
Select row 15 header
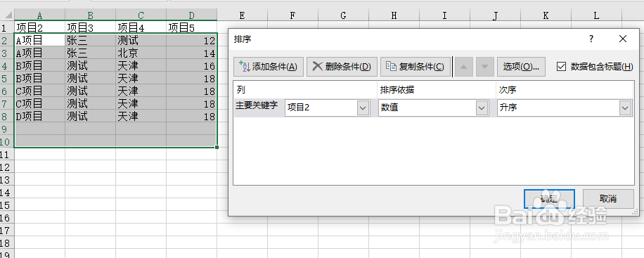click(7, 205)
